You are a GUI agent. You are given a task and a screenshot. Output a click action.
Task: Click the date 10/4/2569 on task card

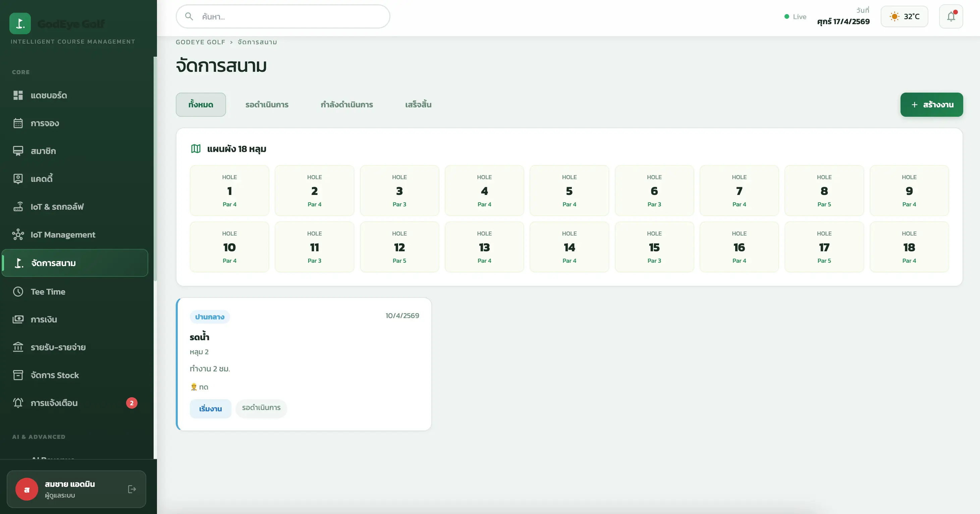402,315
